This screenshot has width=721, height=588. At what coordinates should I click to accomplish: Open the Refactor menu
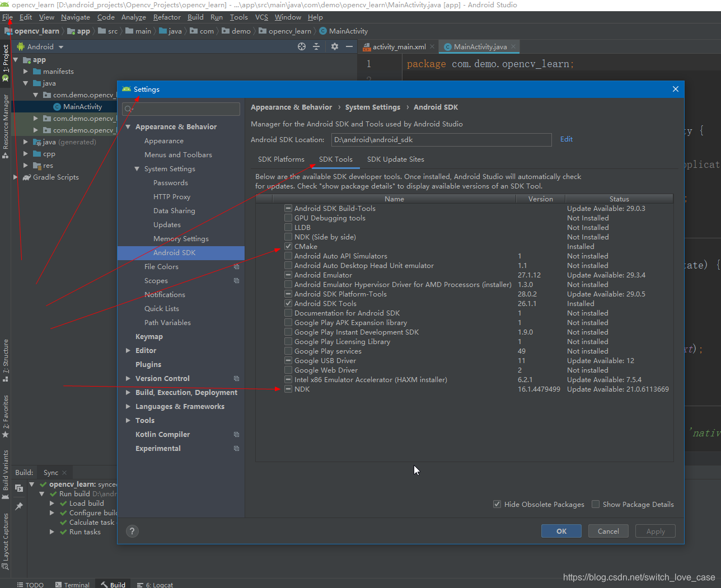[167, 17]
